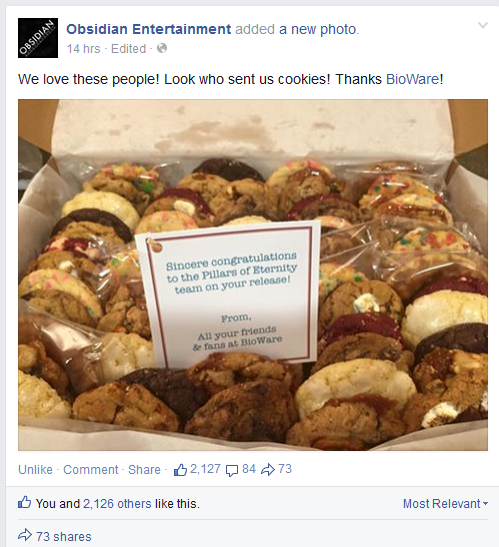
Task: Click the BioWare tagged page link
Action: [412, 79]
